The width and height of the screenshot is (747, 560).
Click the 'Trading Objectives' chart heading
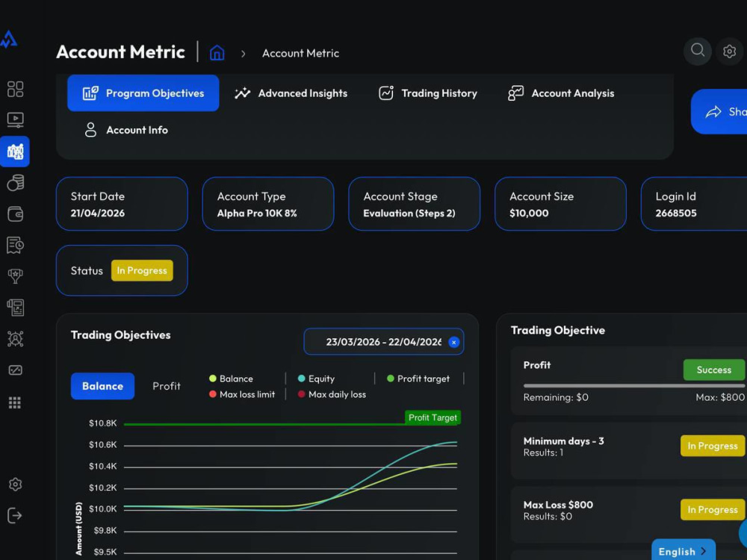[x=120, y=335]
